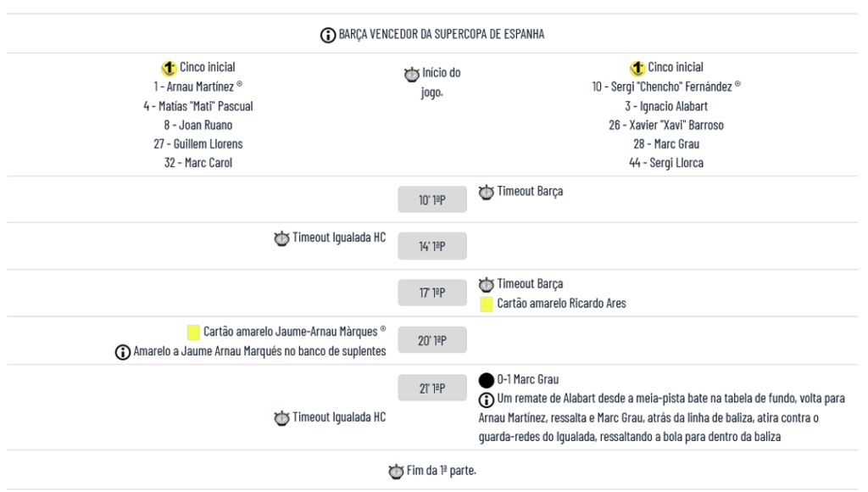Click the stopwatch icon for 14' Timeout Igualada HC

(x=281, y=238)
